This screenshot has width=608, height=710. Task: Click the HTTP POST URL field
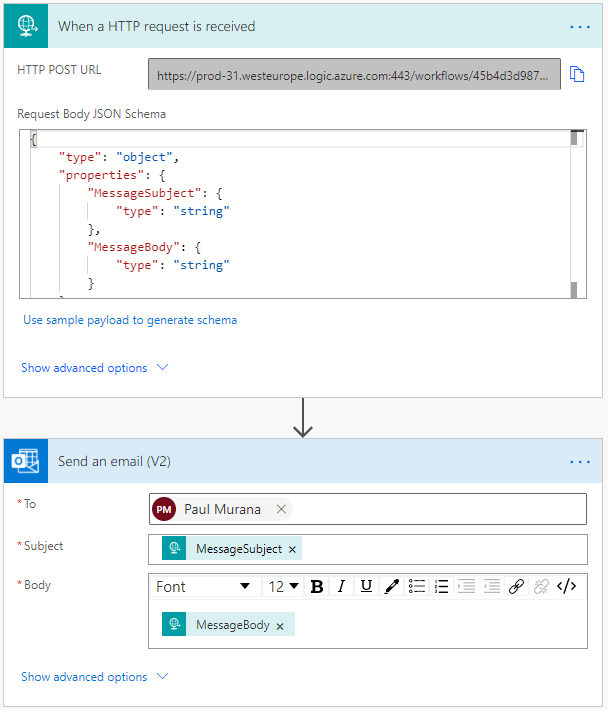[354, 74]
